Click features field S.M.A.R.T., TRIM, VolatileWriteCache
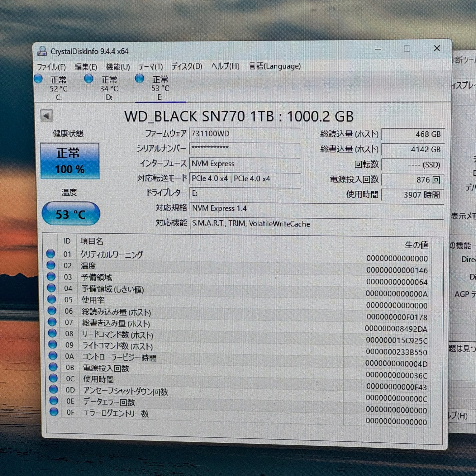Viewport: 476px width, 476px height. tap(317, 224)
